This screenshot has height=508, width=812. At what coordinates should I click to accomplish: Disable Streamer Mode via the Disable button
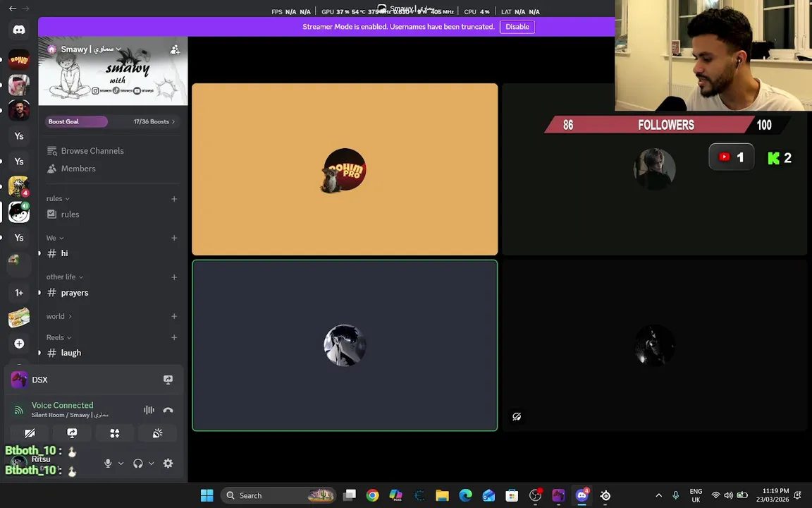pyautogui.click(x=517, y=27)
